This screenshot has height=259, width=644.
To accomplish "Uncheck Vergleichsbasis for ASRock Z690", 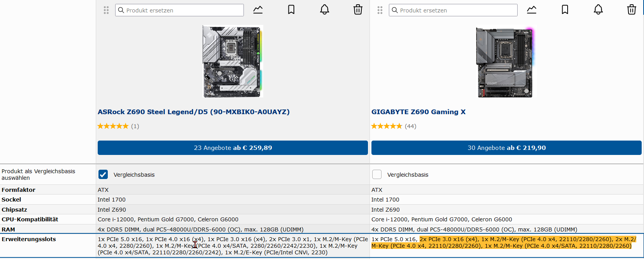I will point(103,174).
